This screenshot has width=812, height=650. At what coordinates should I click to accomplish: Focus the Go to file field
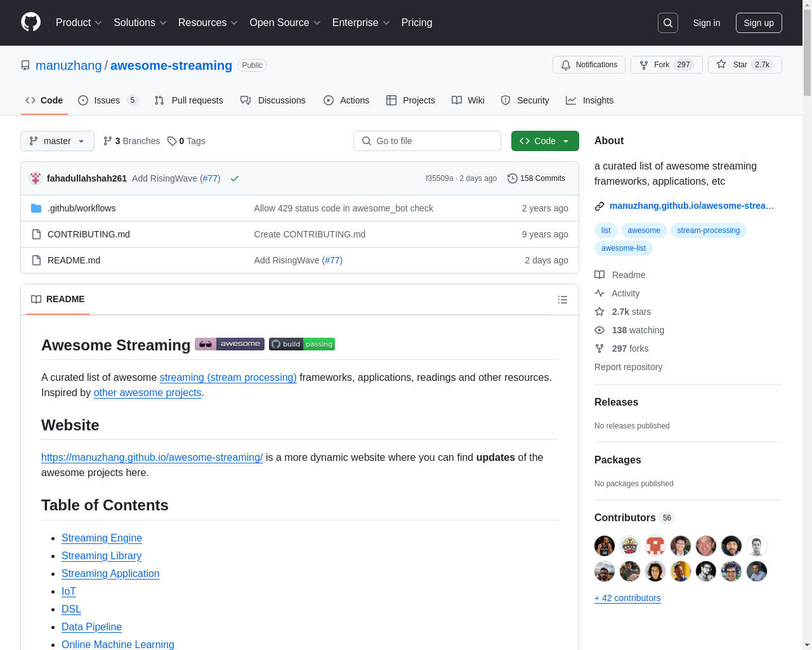pyautogui.click(x=427, y=141)
